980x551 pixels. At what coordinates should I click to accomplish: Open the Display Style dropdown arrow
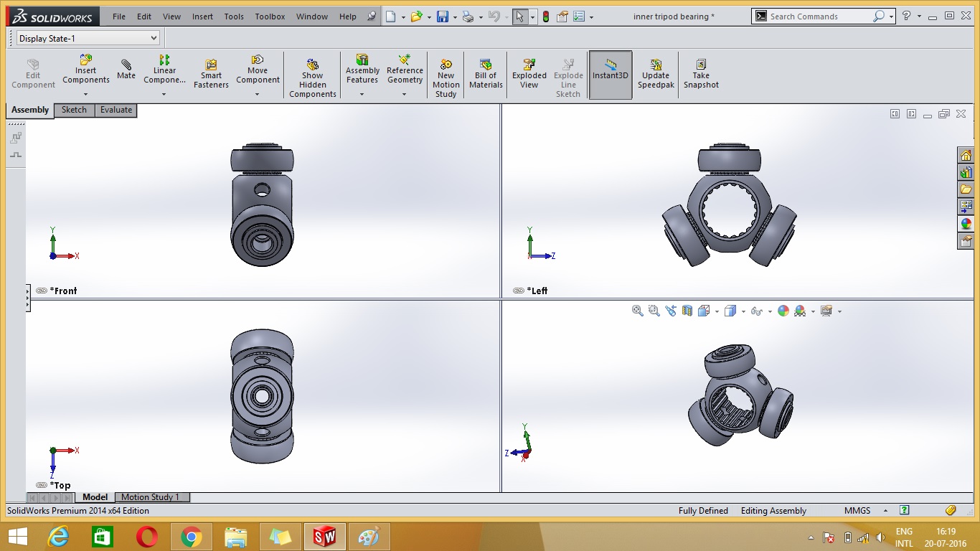[743, 311]
